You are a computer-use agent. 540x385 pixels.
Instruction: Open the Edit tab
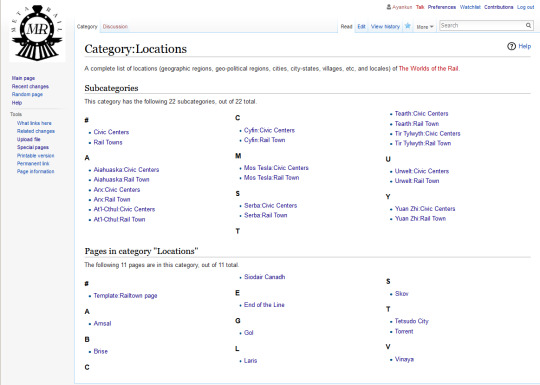(x=361, y=27)
